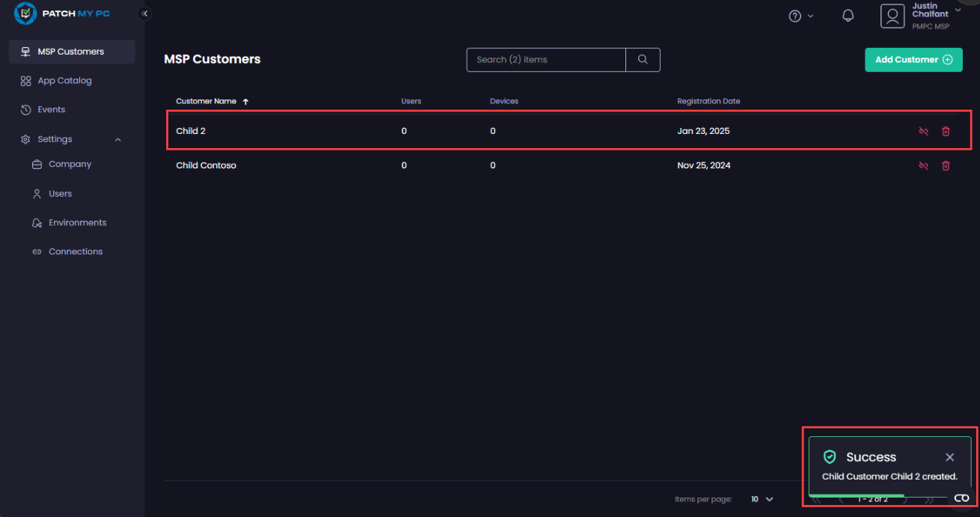Go to Events in the sidebar
This screenshot has width=980, height=517.
pyautogui.click(x=51, y=110)
